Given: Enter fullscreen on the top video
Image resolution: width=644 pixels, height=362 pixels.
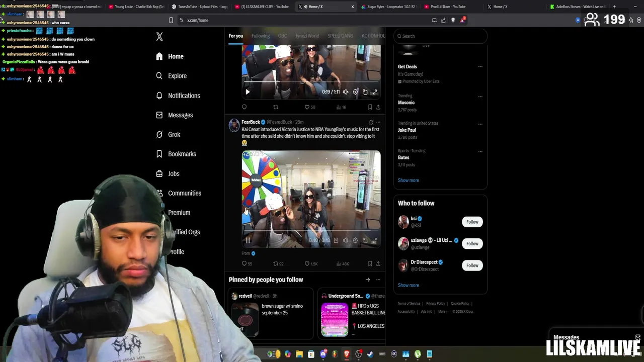Looking at the screenshot, I should coord(375,92).
